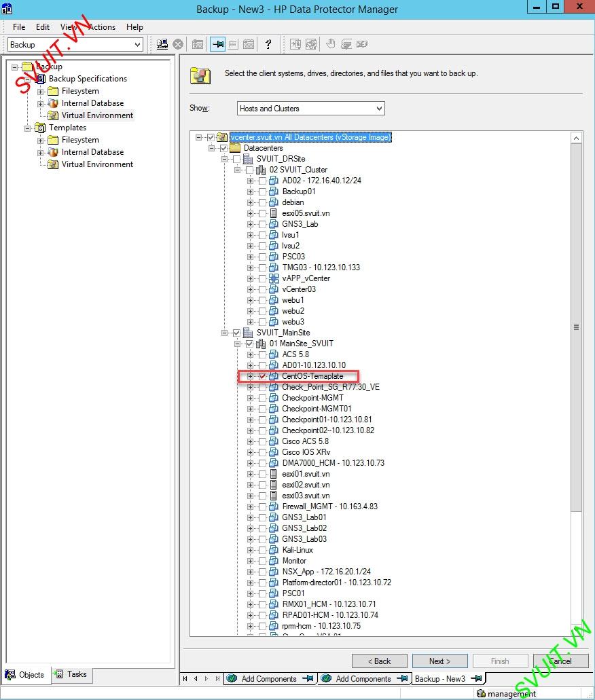This screenshot has width=595, height=700.
Task: Select the TMG03 - 10.123.10.133 entry
Action: [x=321, y=268]
